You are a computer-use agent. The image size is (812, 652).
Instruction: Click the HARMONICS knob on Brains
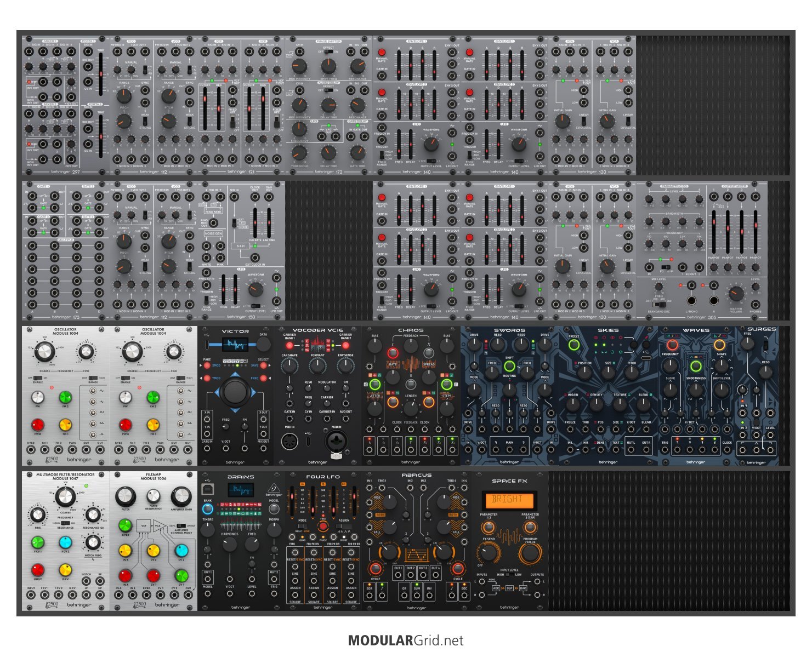(x=230, y=544)
